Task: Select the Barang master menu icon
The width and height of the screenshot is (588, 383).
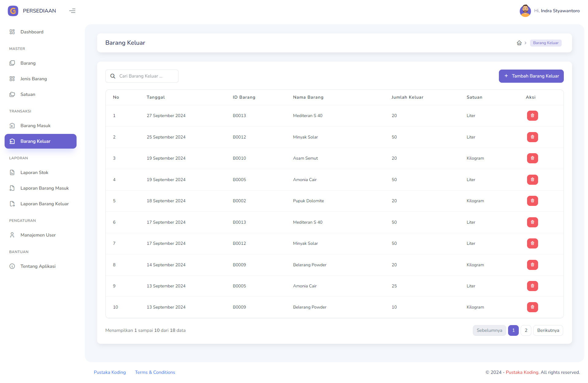Action: (x=12, y=63)
